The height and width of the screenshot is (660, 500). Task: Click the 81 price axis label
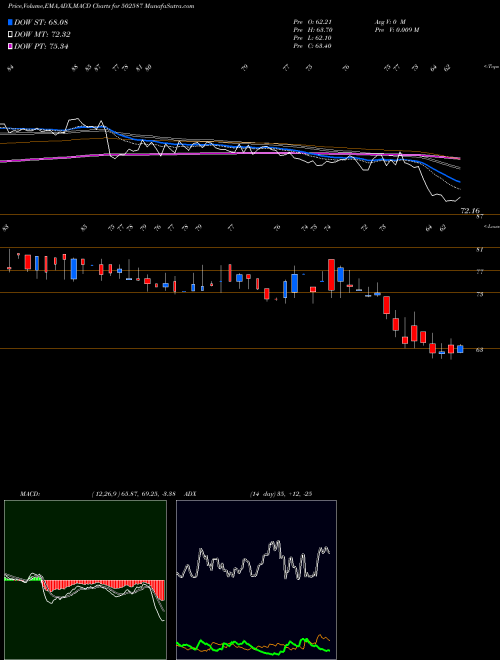click(x=479, y=250)
